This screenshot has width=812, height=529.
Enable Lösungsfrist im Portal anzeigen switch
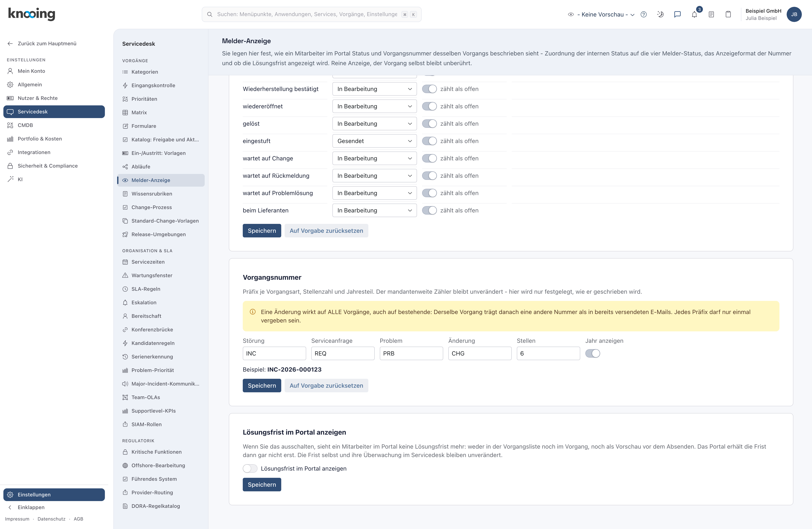pyautogui.click(x=250, y=468)
